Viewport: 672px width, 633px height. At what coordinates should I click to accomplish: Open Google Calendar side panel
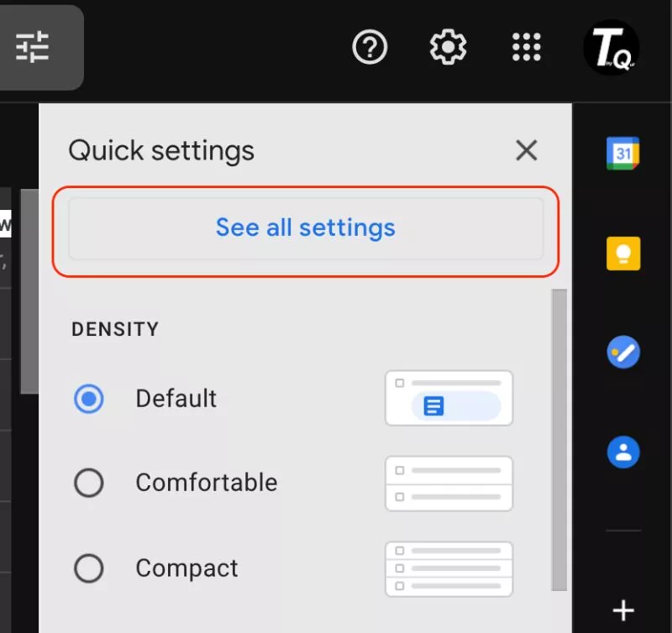tap(623, 154)
